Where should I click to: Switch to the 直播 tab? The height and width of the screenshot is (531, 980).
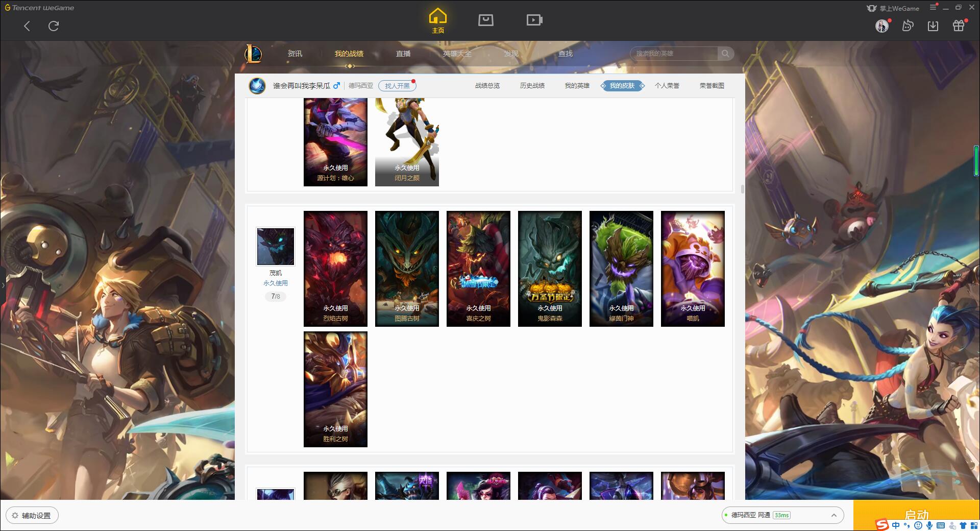click(x=403, y=54)
